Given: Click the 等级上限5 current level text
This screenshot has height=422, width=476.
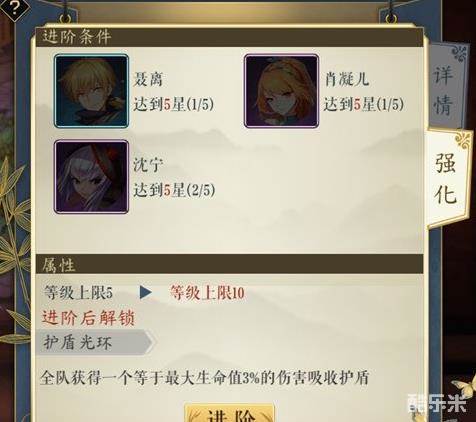Looking at the screenshot, I should coord(79,293).
